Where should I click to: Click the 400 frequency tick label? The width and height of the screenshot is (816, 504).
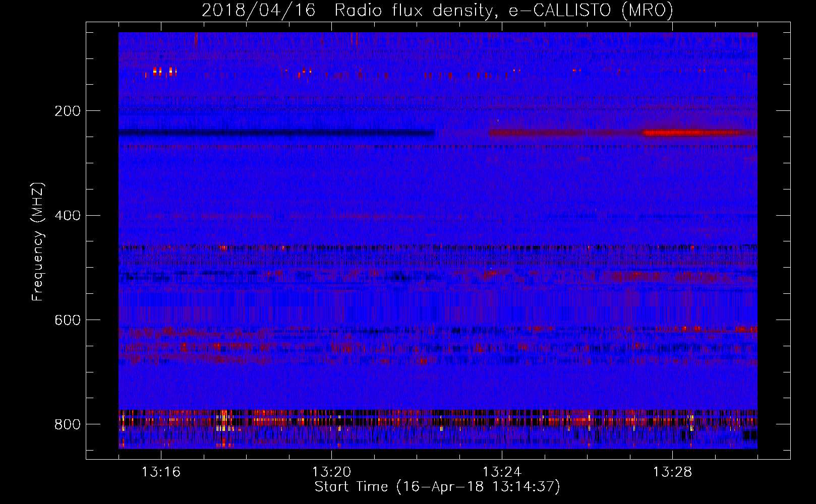[x=67, y=216]
